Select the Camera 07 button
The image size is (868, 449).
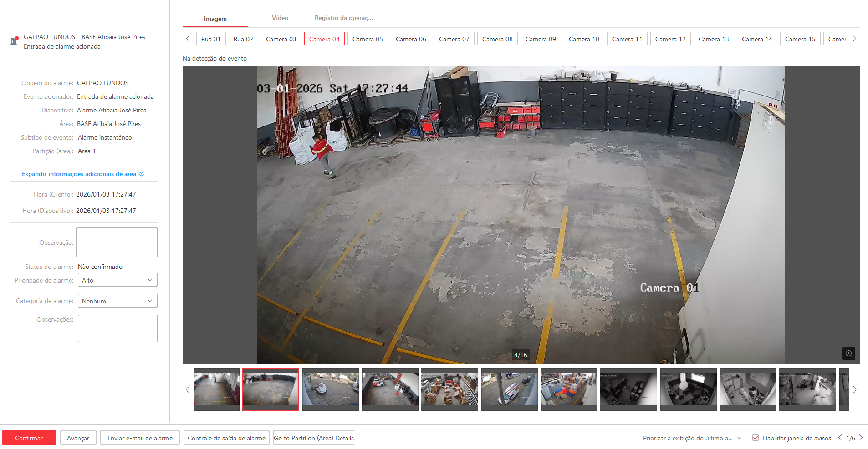click(x=454, y=39)
